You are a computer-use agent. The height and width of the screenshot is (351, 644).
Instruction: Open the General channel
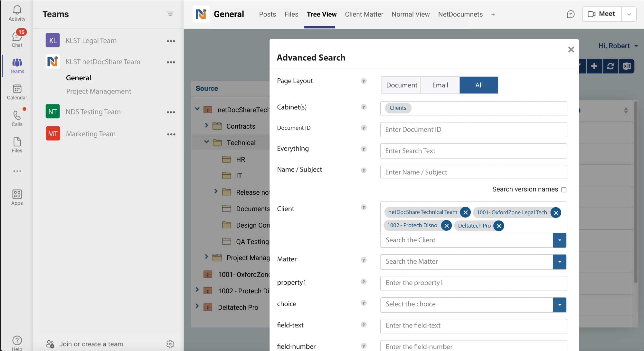coord(79,78)
